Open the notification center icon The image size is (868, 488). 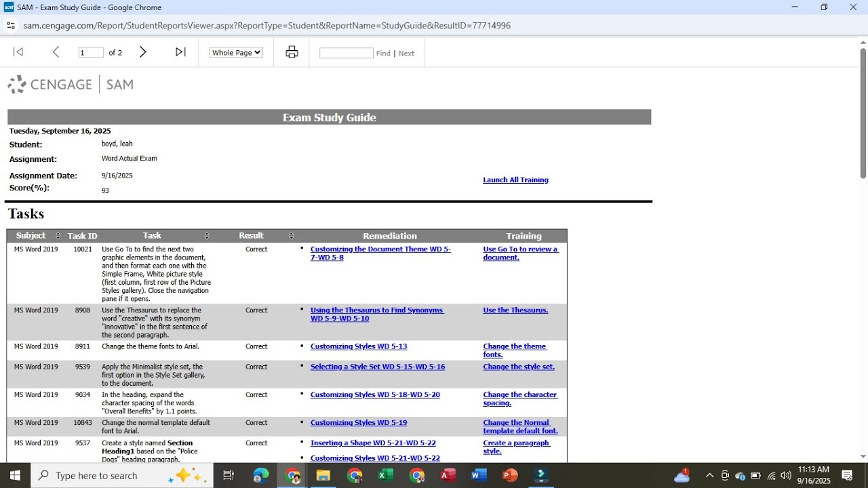[847, 475]
